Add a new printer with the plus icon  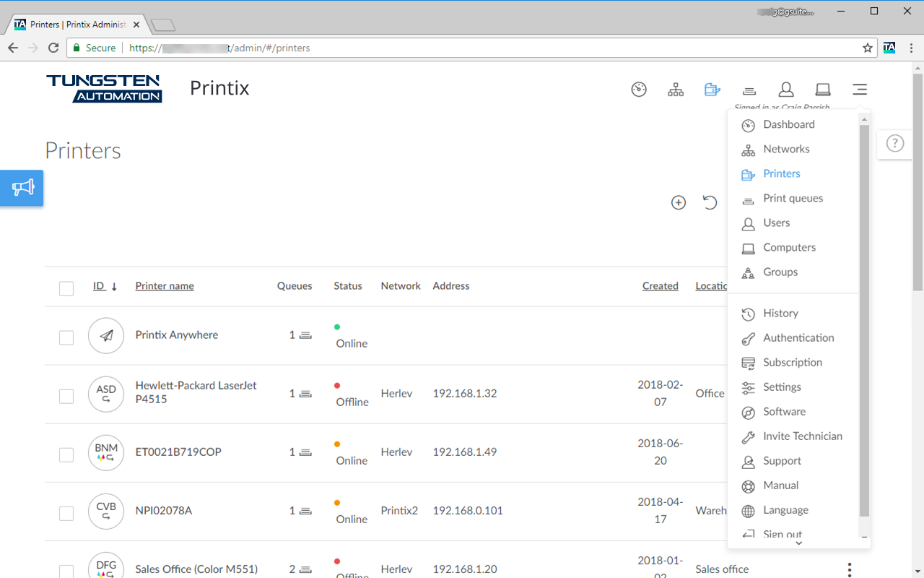click(678, 202)
